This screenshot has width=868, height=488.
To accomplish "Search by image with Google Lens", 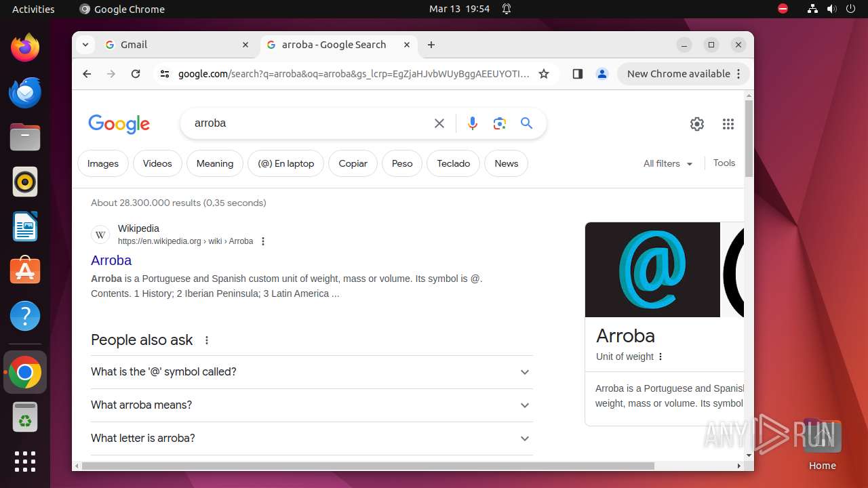I will 500,123.
